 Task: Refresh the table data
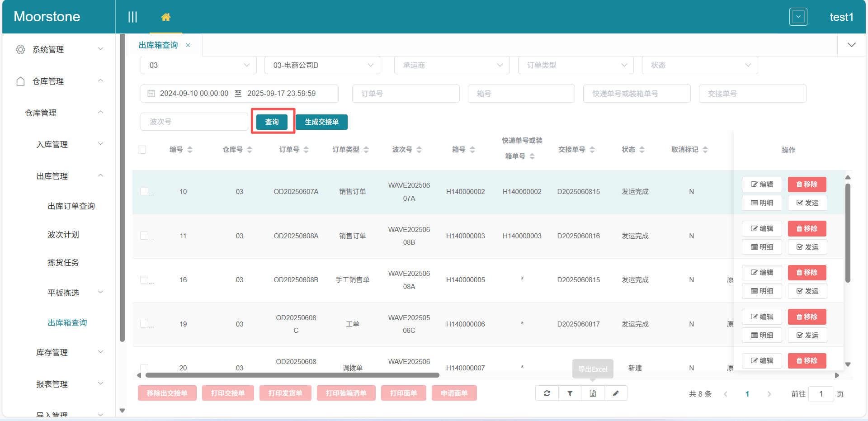click(547, 393)
